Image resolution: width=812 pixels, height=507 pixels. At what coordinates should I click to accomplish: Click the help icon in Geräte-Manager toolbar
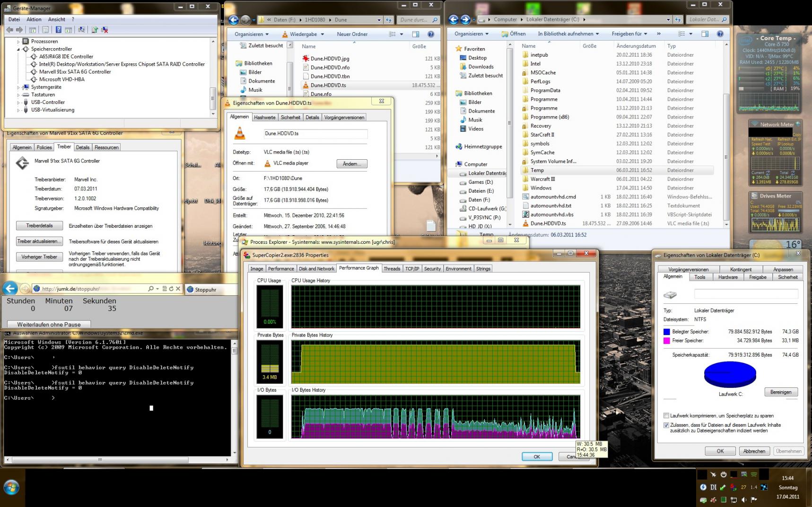tap(58, 30)
